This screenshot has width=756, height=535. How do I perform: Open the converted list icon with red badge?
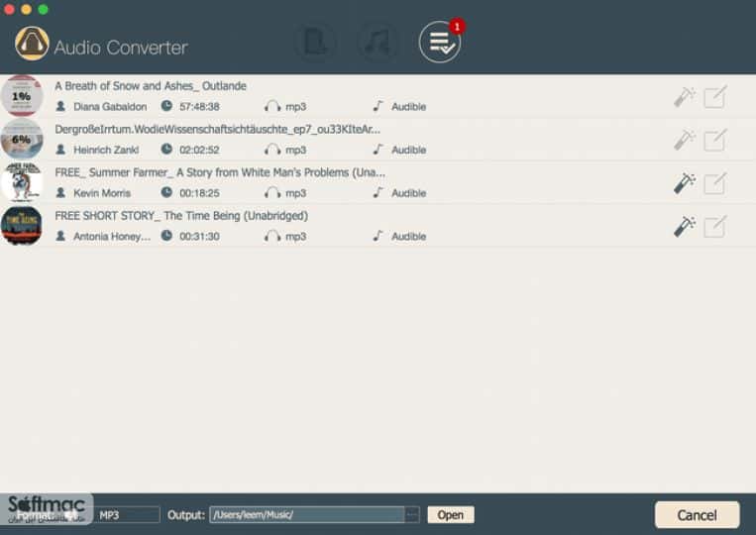440,42
